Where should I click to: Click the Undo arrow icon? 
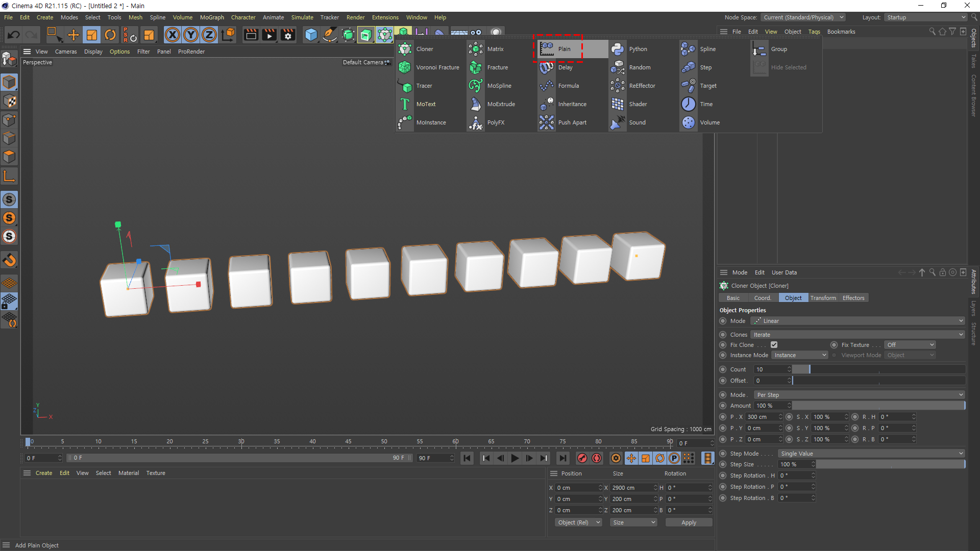[x=14, y=35]
